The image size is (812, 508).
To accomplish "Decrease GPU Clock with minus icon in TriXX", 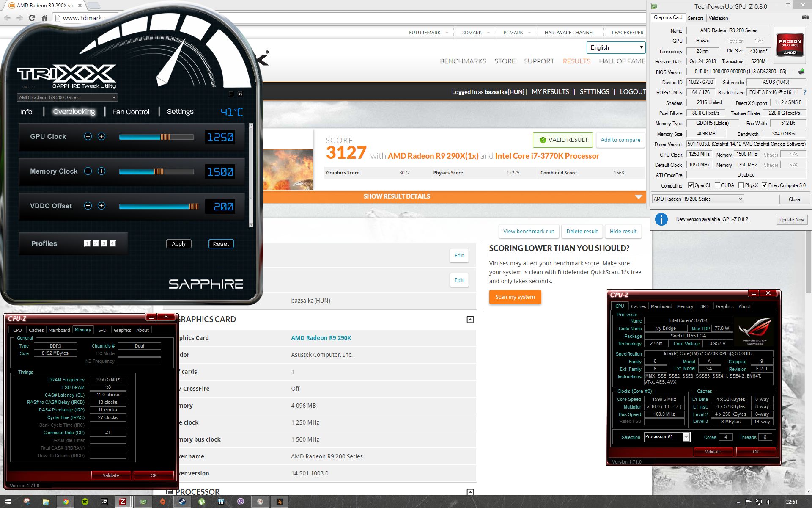I will pos(88,136).
